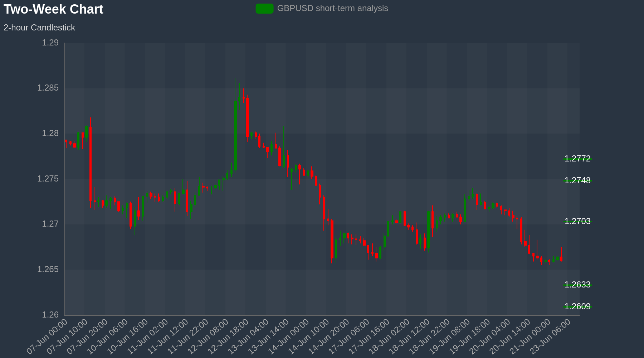Click the '20-Jun 04:00' x-axis label
The image size is (644, 358).
tap(490, 337)
